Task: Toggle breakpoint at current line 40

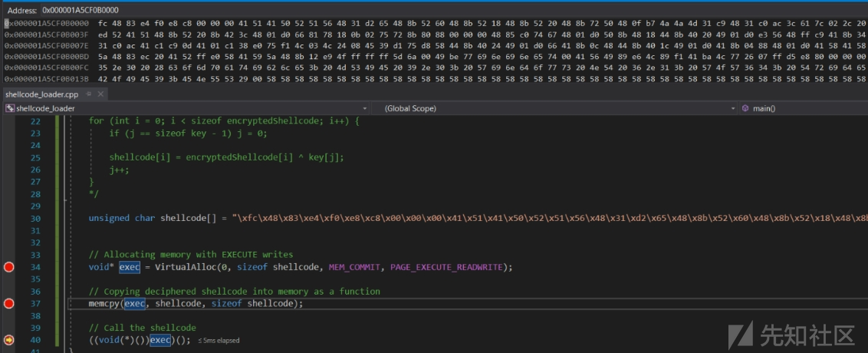Action: [8, 340]
